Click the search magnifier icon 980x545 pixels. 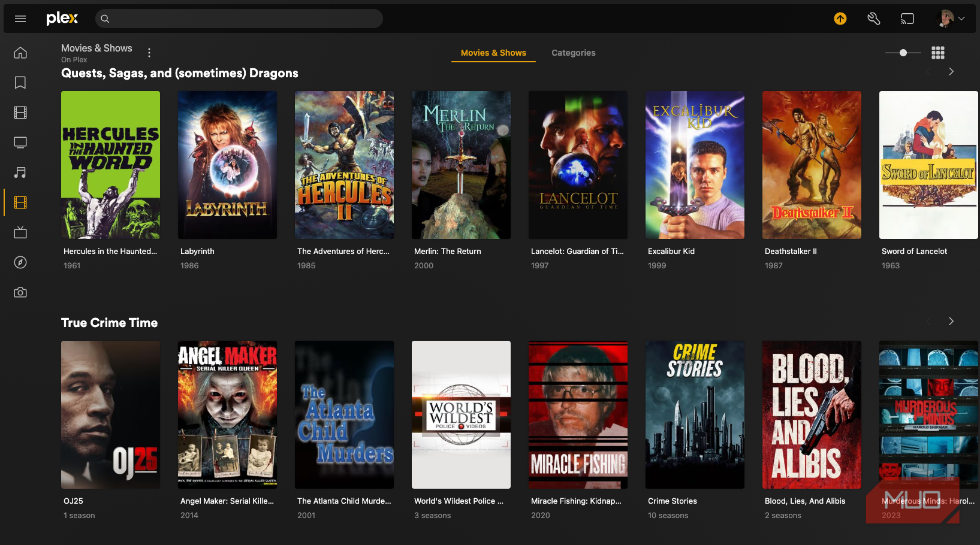105,19
